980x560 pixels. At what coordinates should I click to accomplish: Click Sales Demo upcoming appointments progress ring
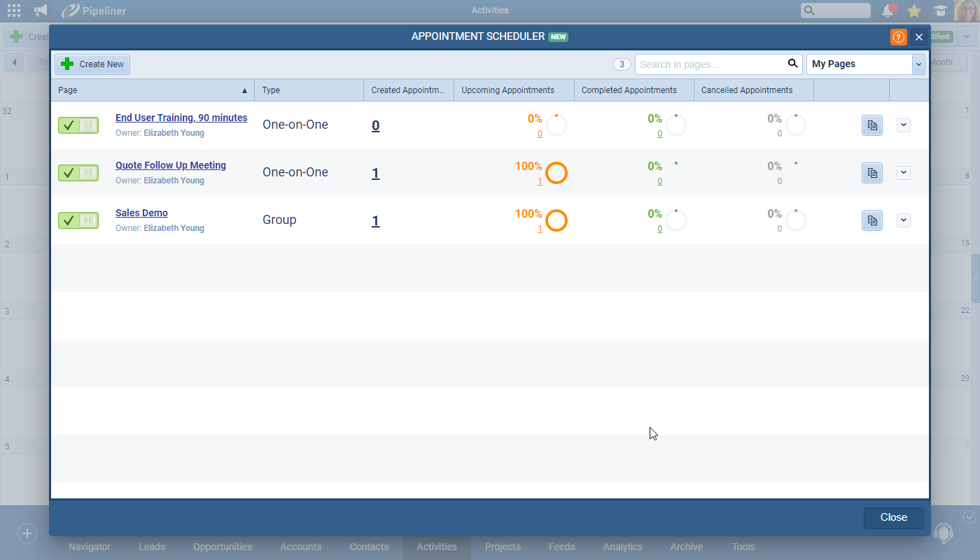point(556,220)
